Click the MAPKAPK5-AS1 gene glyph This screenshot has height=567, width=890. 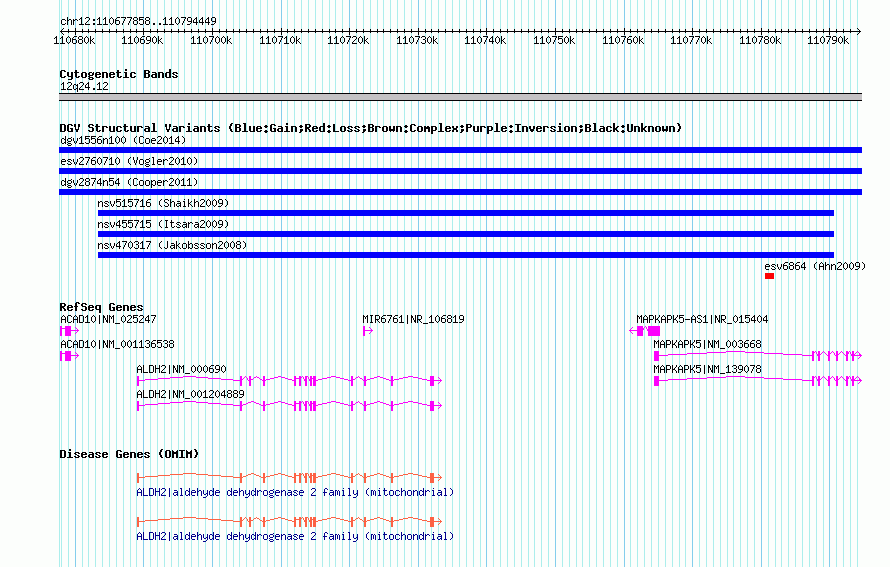tap(645, 331)
